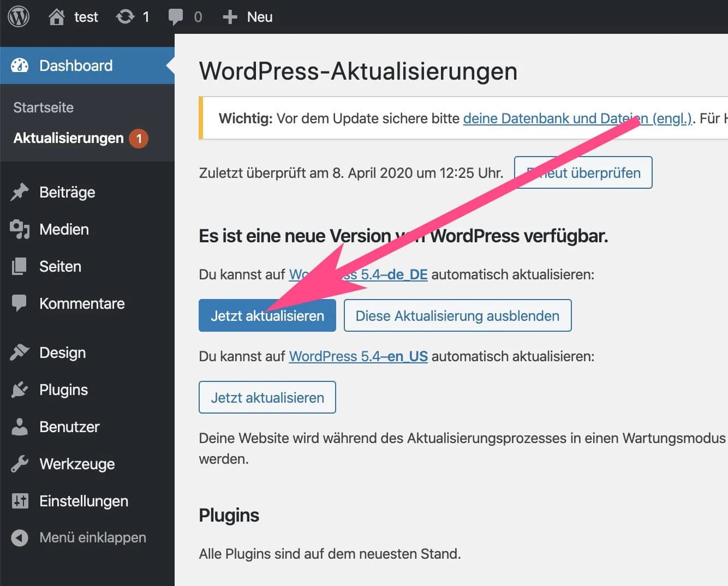Open the site via the home icon
This screenshot has width=728, height=586.
[x=57, y=16]
